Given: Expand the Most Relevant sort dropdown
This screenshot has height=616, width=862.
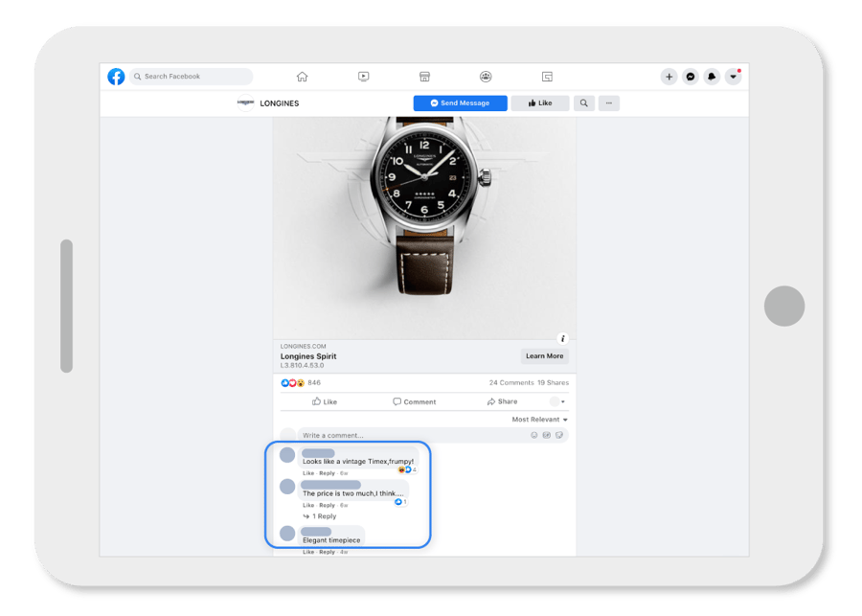Looking at the screenshot, I should 540,420.
